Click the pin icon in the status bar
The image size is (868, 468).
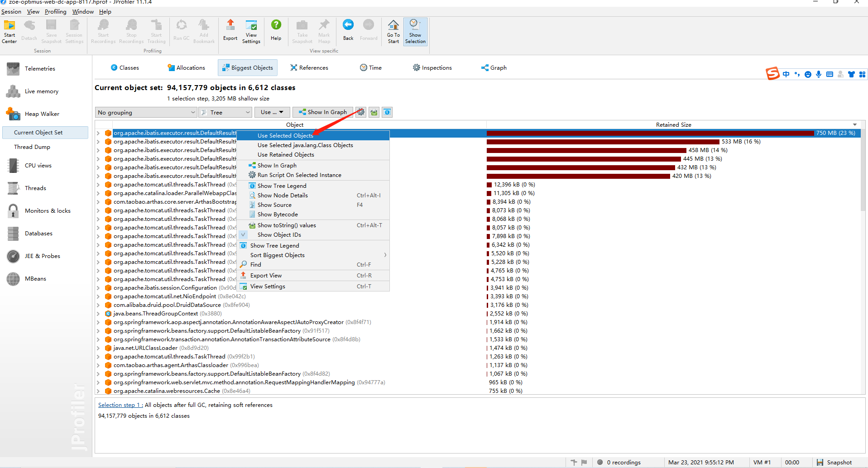pyautogui.click(x=574, y=462)
